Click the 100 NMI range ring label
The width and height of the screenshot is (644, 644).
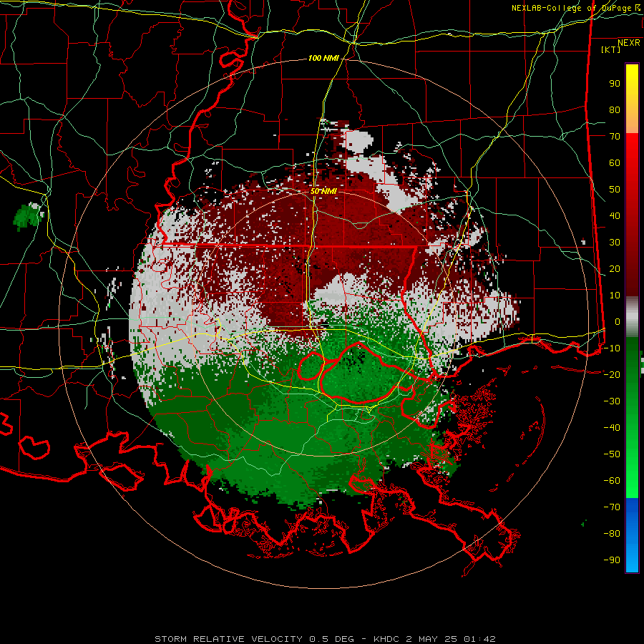coord(323,59)
